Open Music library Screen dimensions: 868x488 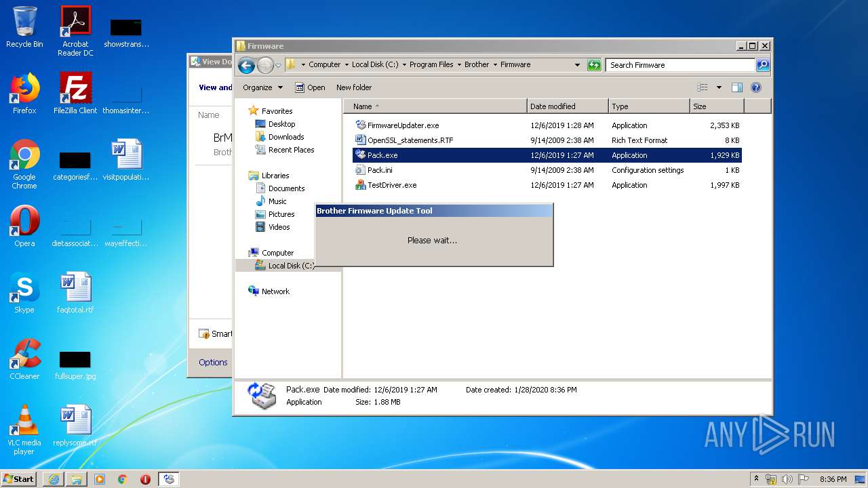pyautogui.click(x=271, y=201)
